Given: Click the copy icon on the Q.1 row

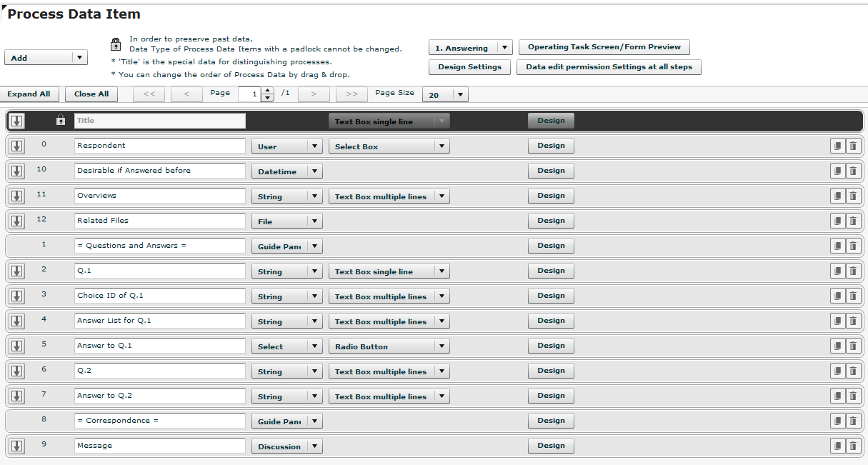Looking at the screenshot, I should tap(837, 270).
